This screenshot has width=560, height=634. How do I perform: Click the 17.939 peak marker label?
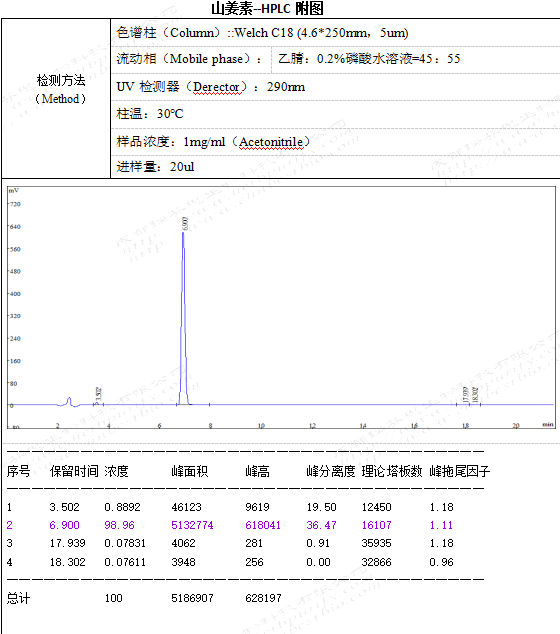465,394
